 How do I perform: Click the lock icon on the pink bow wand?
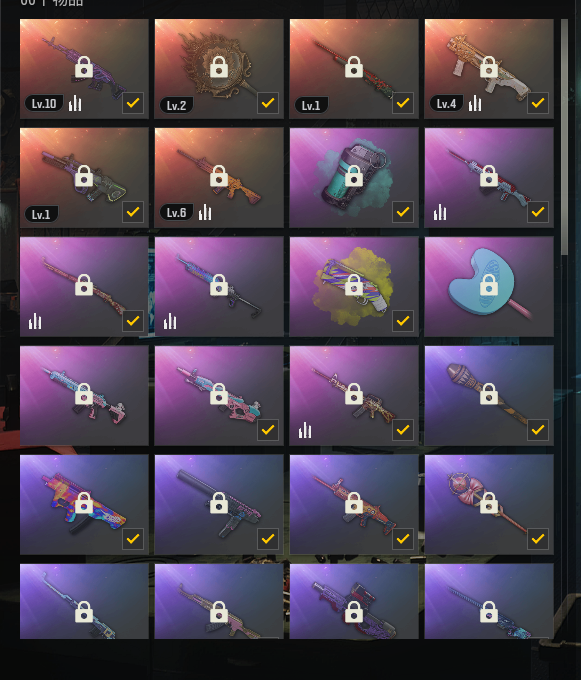[x=489, y=503]
